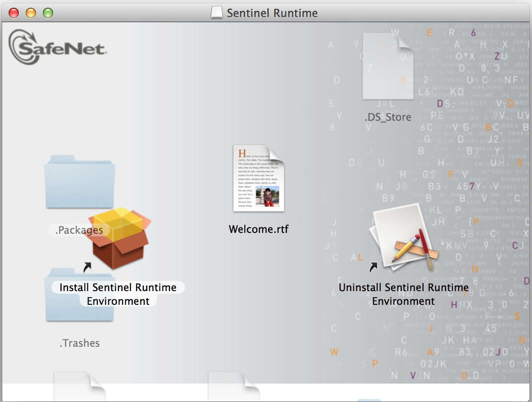Click the .DS_Store file name label
This screenshot has width=532, height=402.
click(x=388, y=117)
